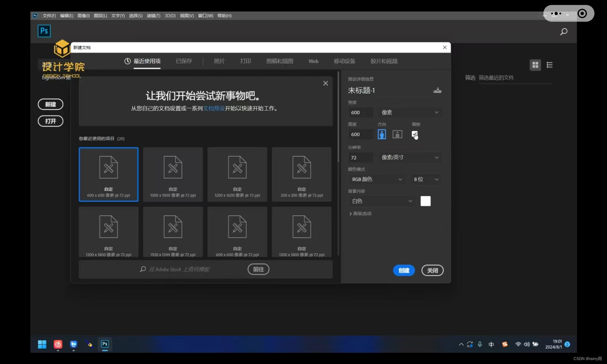Open the search magnifier icon

[564, 32]
